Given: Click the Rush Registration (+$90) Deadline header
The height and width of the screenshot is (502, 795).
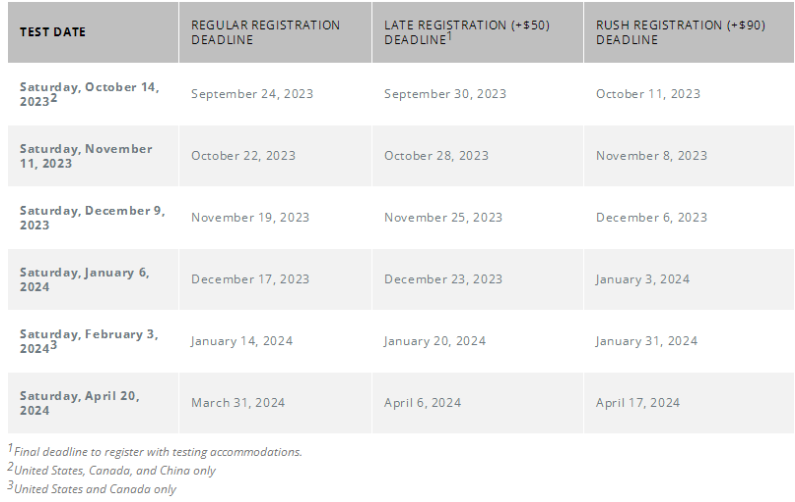Looking at the screenshot, I should [680, 32].
